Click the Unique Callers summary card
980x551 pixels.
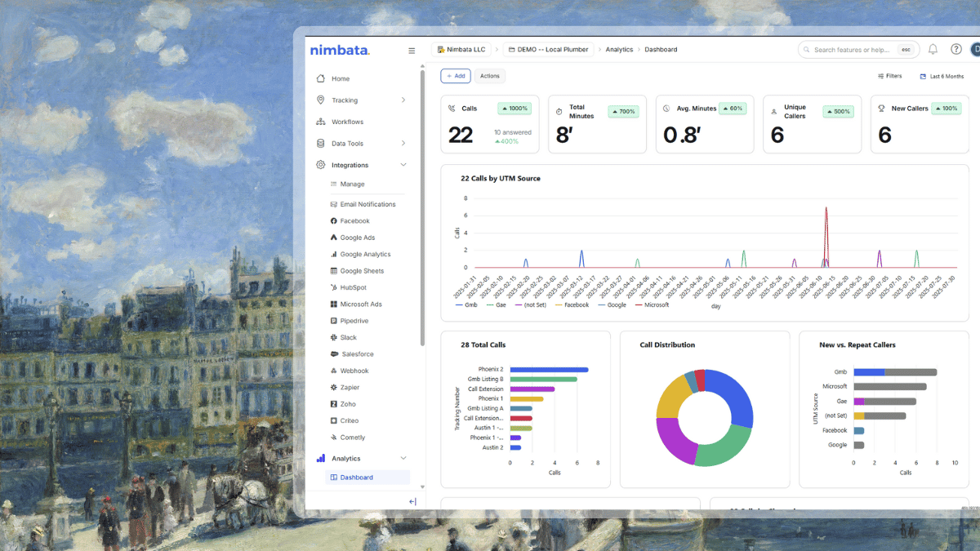click(x=812, y=124)
